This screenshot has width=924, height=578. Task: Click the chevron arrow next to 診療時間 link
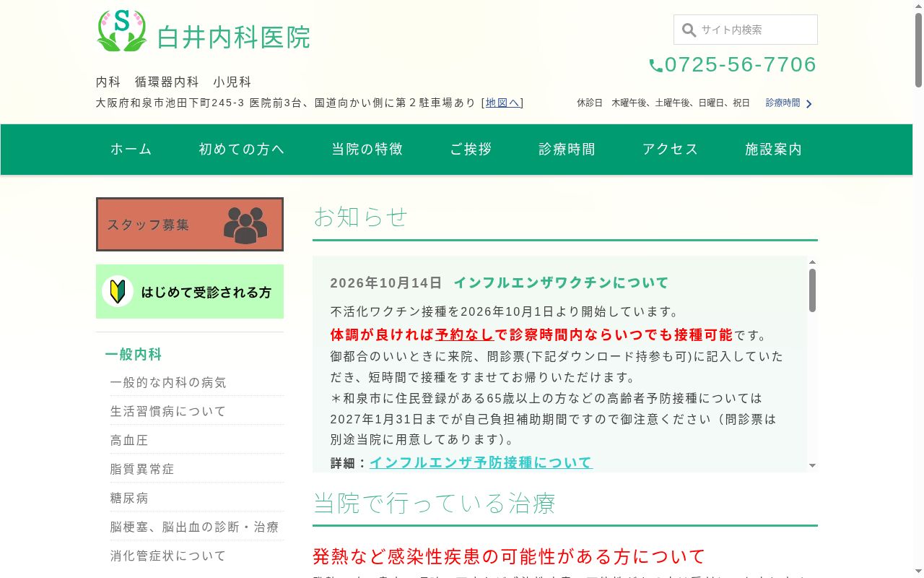809,104
